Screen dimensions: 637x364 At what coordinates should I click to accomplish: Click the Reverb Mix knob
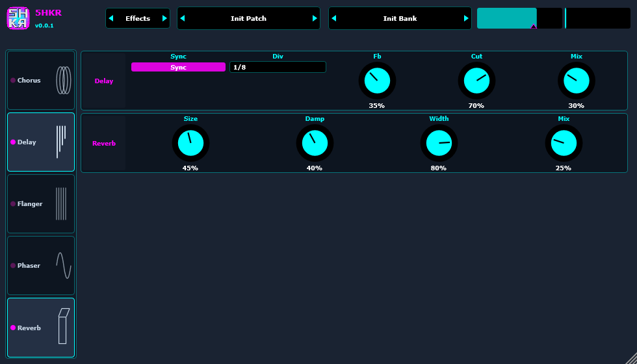564,144
